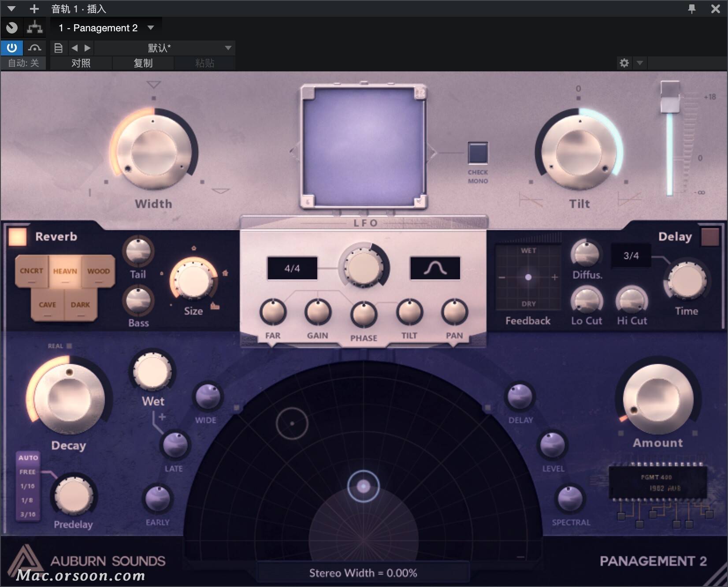This screenshot has width=728, height=587.
Task: Click the 自动: 关 automation button
Action: (23, 63)
